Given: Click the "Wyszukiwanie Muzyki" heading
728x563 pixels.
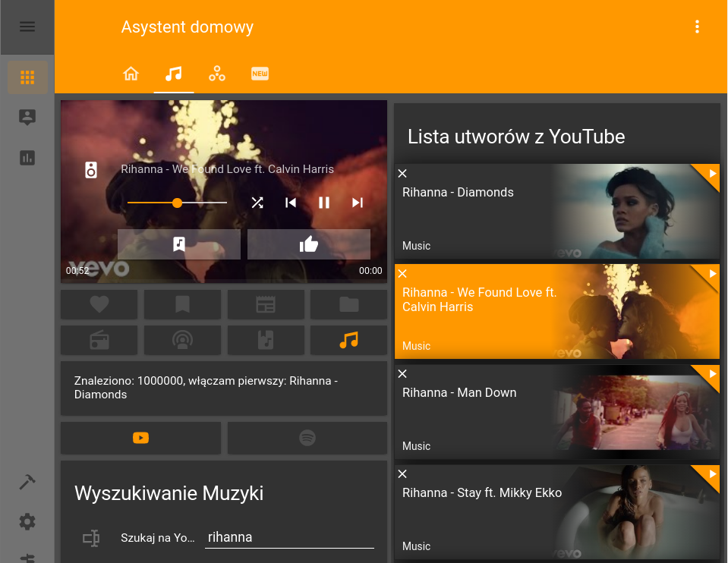Looking at the screenshot, I should click(169, 493).
